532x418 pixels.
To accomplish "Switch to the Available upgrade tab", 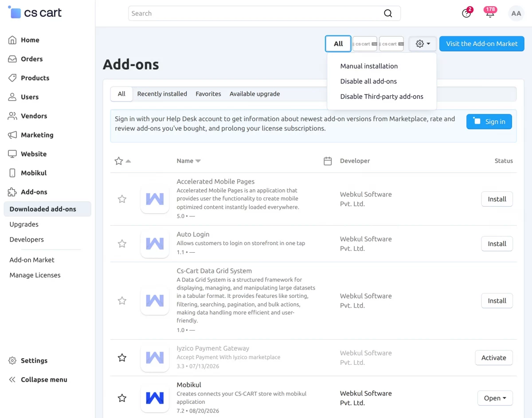I will point(254,94).
